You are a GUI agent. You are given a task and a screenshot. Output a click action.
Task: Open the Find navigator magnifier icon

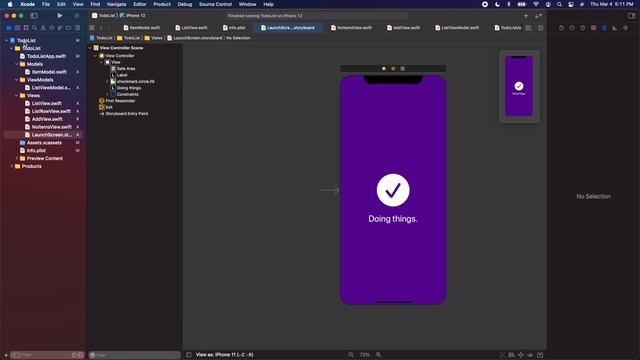34,28
